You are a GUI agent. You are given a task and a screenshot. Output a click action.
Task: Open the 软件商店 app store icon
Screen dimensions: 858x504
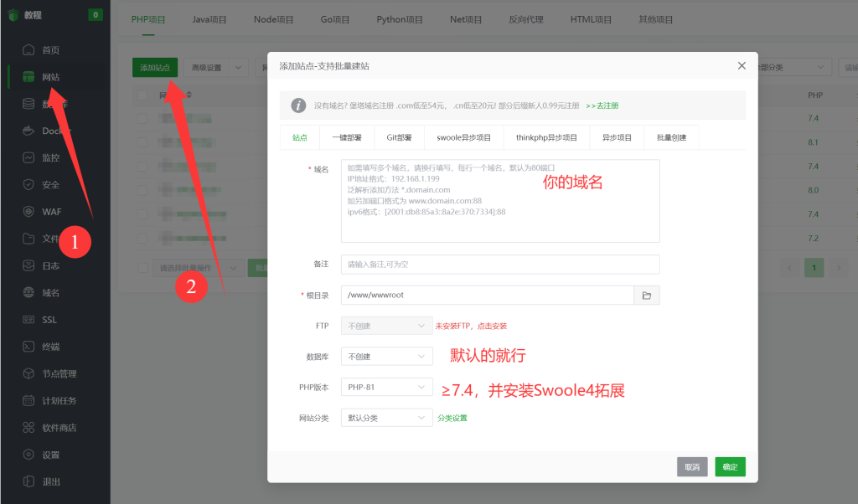(28, 428)
